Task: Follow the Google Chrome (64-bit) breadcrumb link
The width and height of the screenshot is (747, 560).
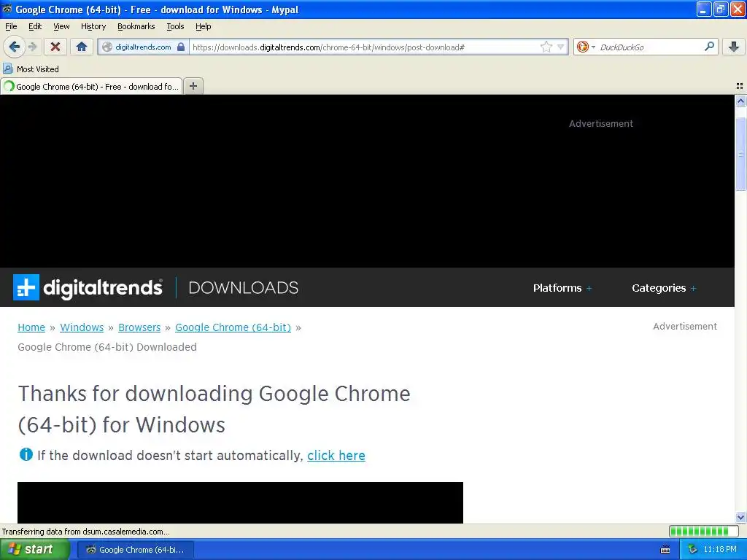Action: coord(233,327)
